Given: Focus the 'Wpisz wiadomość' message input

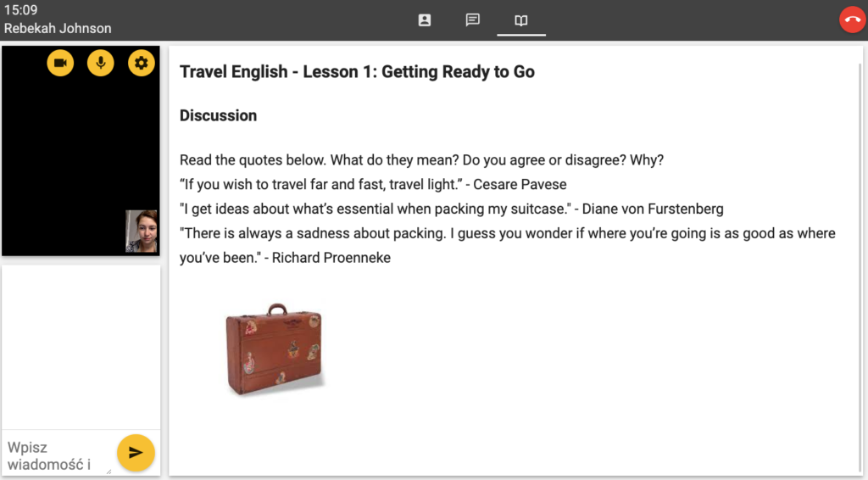Looking at the screenshot, I should [x=56, y=455].
